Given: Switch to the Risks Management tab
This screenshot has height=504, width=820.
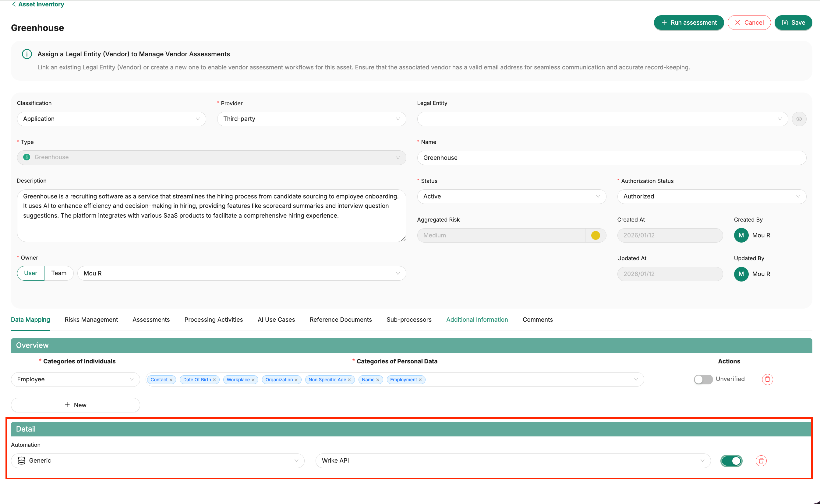Looking at the screenshot, I should click(91, 320).
